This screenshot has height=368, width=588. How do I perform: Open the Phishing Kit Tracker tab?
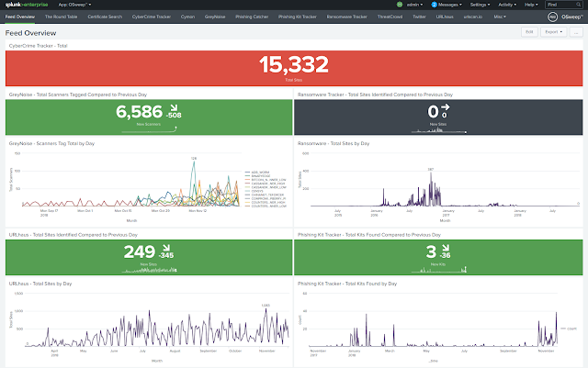(298, 17)
